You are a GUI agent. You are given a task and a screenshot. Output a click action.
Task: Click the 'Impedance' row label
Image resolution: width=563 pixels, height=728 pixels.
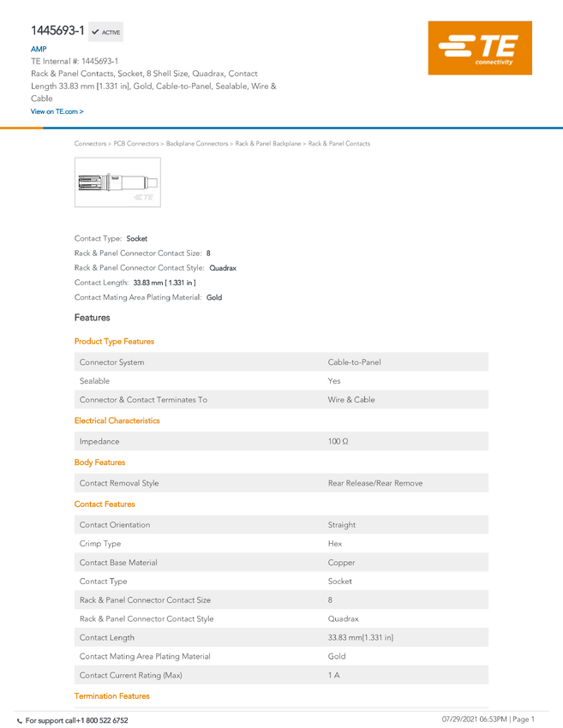(99, 442)
